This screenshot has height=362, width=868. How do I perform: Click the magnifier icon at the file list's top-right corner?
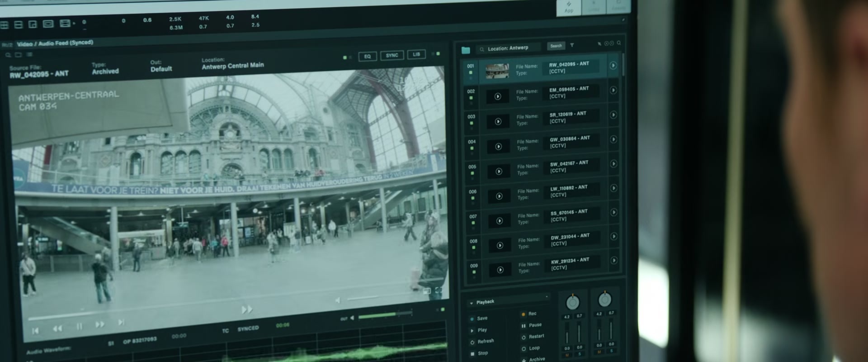pyautogui.click(x=619, y=43)
